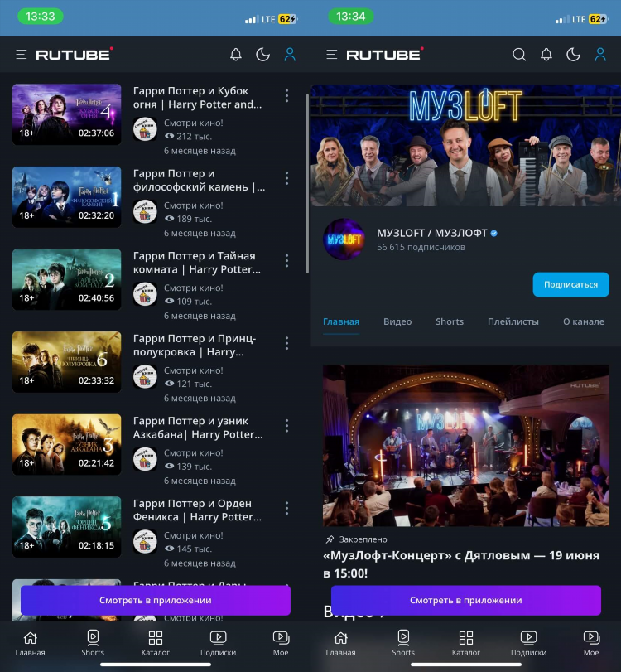The width and height of the screenshot is (621, 672).
Task: Tap Shorts in left bottom nav
Action: (x=93, y=643)
